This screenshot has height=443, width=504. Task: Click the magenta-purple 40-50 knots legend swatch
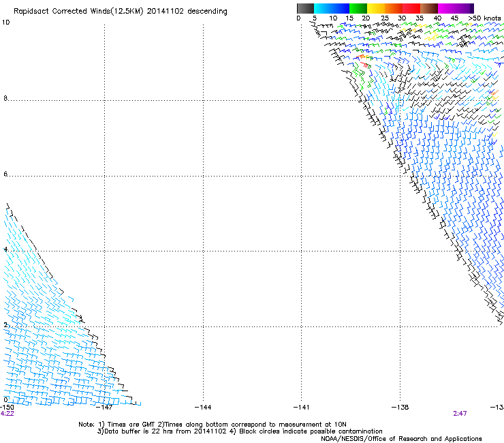(x=456, y=8)
